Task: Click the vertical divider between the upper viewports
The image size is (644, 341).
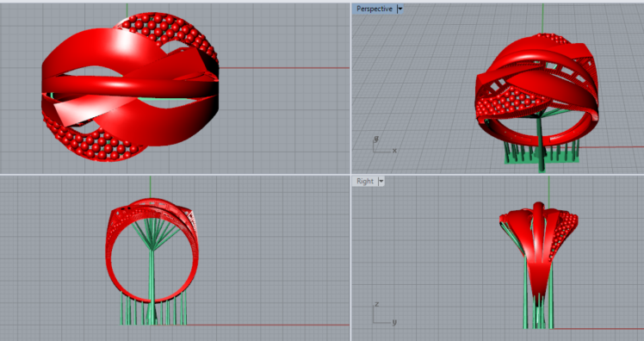Action: click(350, 89)
